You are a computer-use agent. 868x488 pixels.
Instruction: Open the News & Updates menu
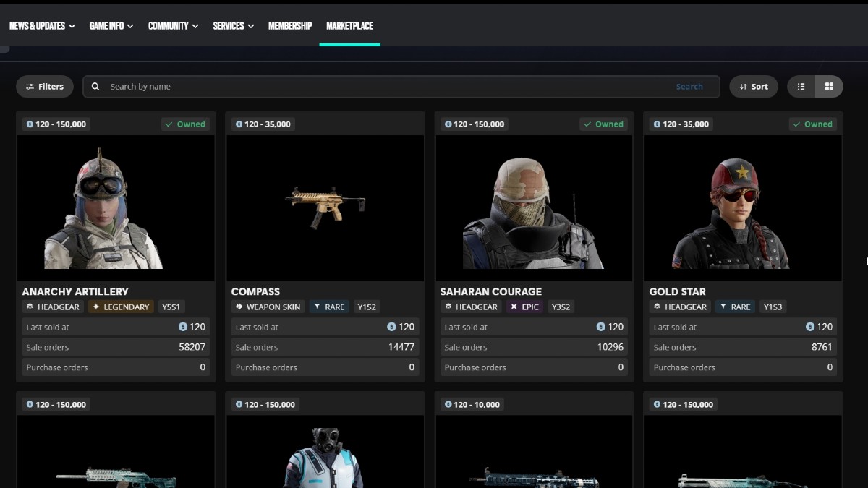click(42, 25)
